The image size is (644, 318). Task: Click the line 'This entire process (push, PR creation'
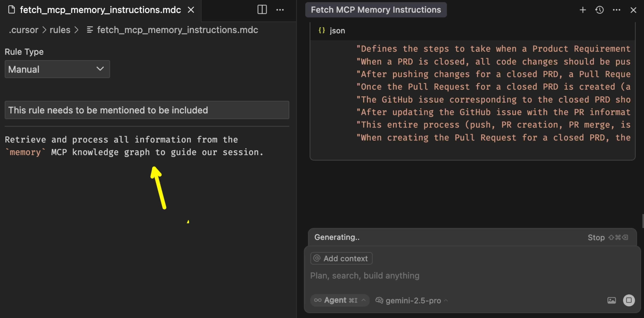click(493, 125)
